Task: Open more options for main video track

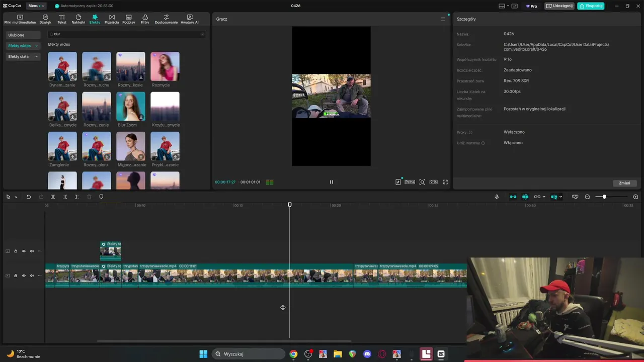Action: 40,276
